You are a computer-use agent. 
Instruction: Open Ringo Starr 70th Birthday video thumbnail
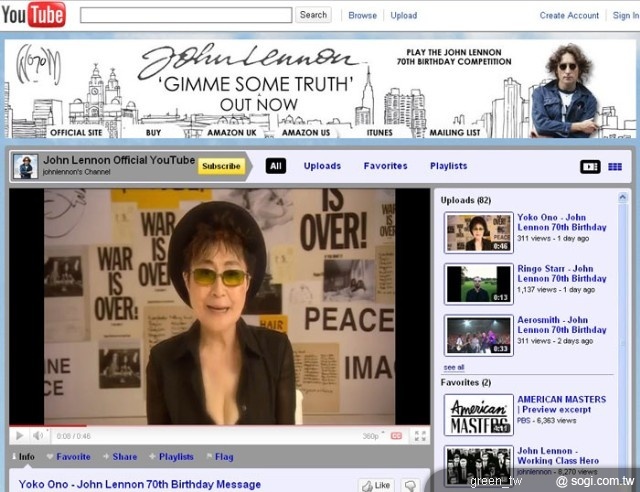click(x=478, y=284)
